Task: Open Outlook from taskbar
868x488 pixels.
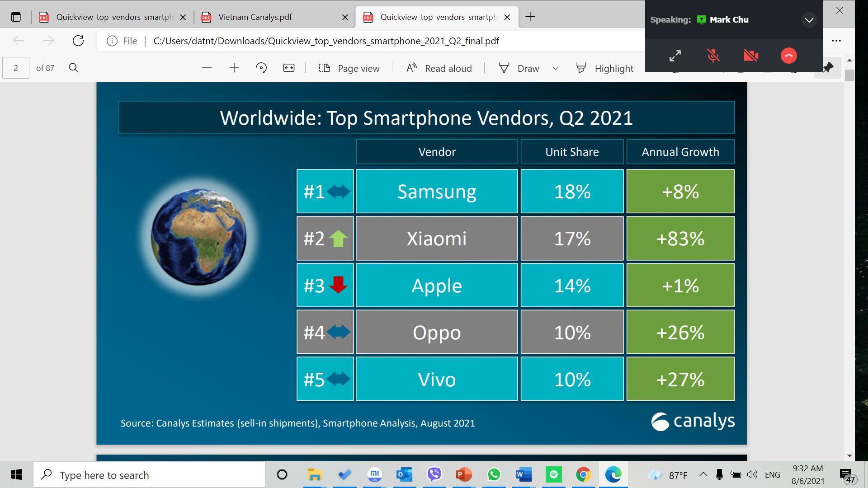Action: [x=404, y=475]
